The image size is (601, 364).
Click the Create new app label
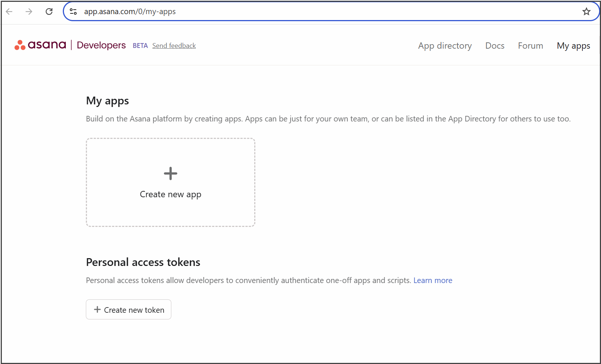click(x=171, y=194)
